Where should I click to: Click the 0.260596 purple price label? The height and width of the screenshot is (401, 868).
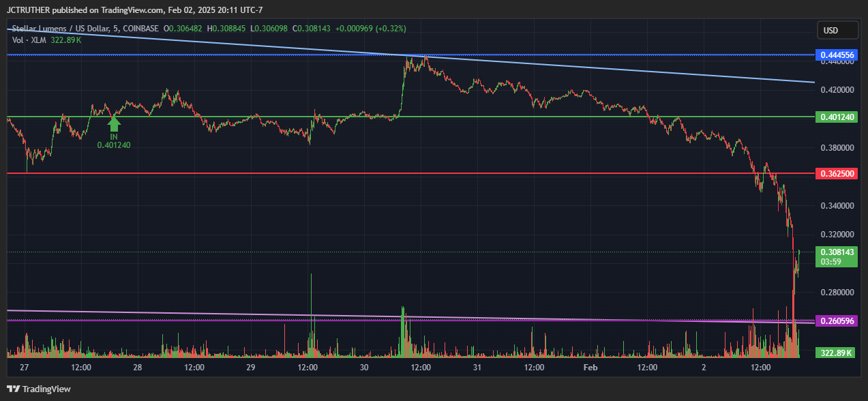(836, 321)
